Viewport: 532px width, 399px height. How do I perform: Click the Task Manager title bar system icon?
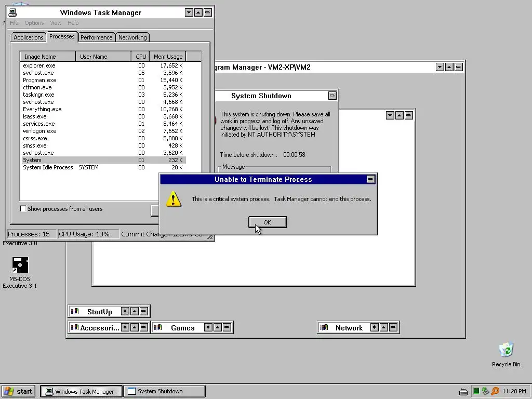click(12, 12)
